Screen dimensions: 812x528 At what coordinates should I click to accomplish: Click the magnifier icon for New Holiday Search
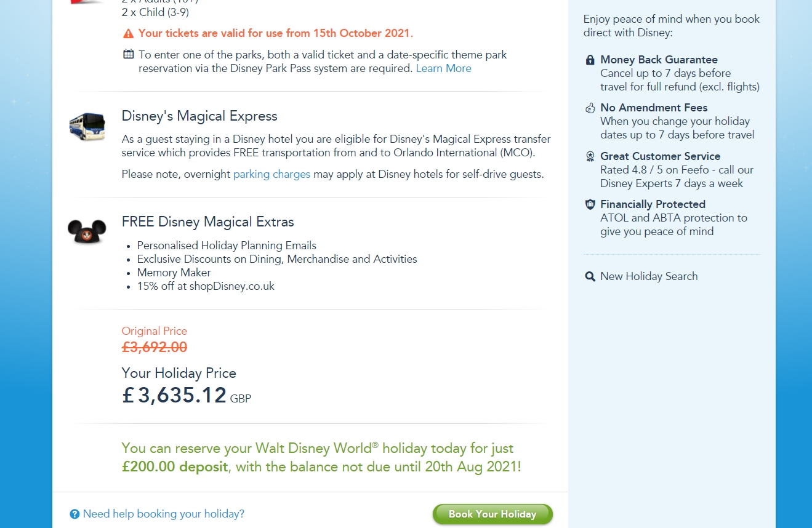coord(590,276)
